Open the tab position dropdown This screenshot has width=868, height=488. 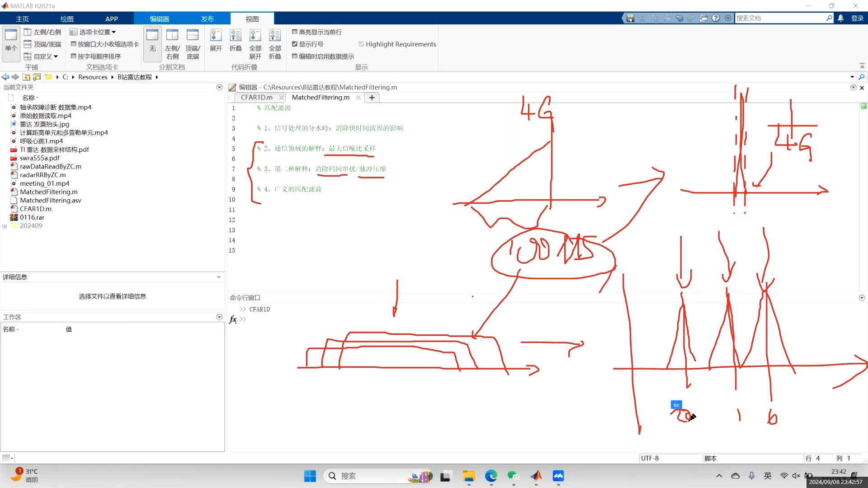pyautogui.click(x=93, y=32)
